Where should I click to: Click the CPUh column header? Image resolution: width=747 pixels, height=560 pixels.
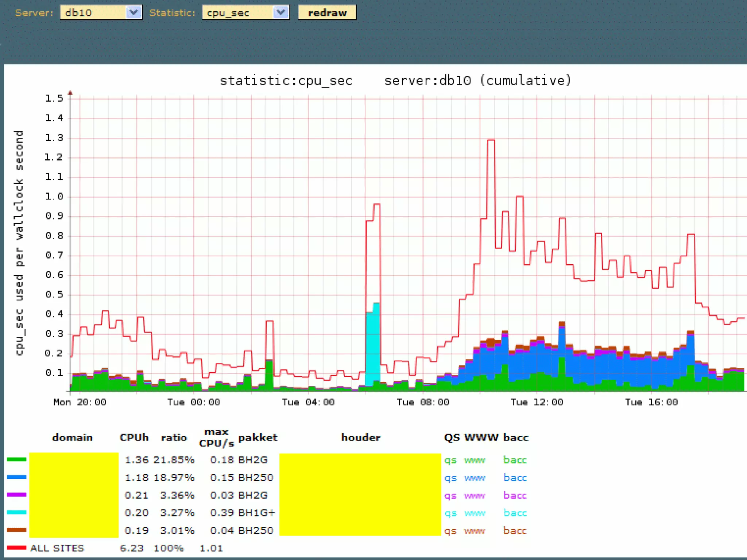[x=134, y=437]
